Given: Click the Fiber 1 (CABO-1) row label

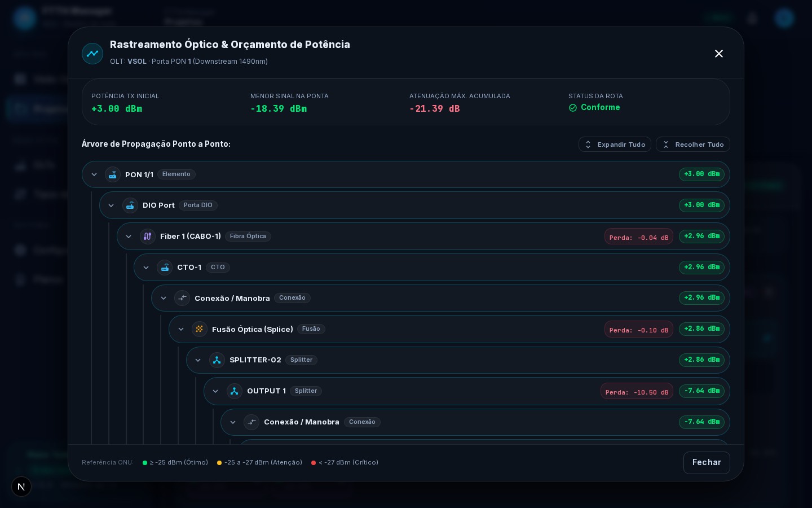Looking at the screenshot, I should click(191, 237).
